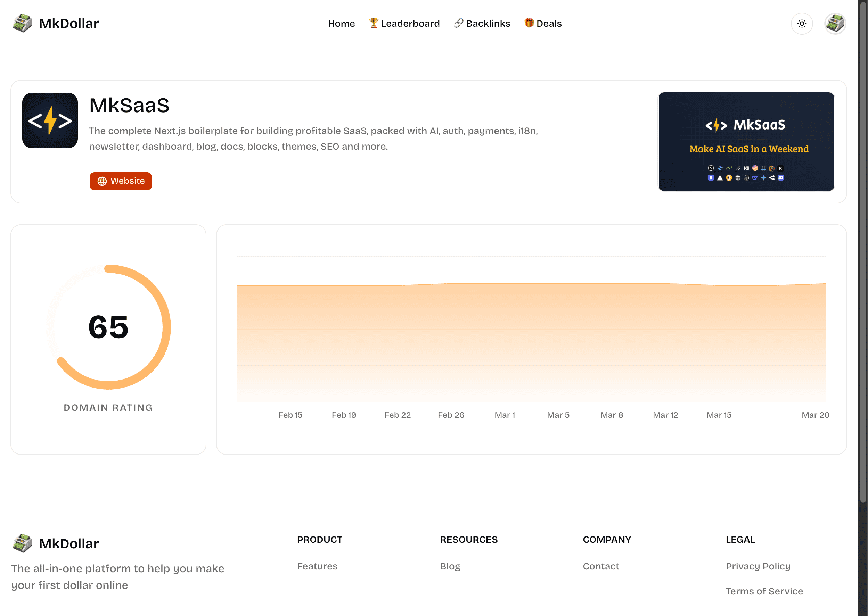The height and width of the screenshot is (616, 868).
Task: Click the Domain Rating progress ring
Action: tap(108, 327)
